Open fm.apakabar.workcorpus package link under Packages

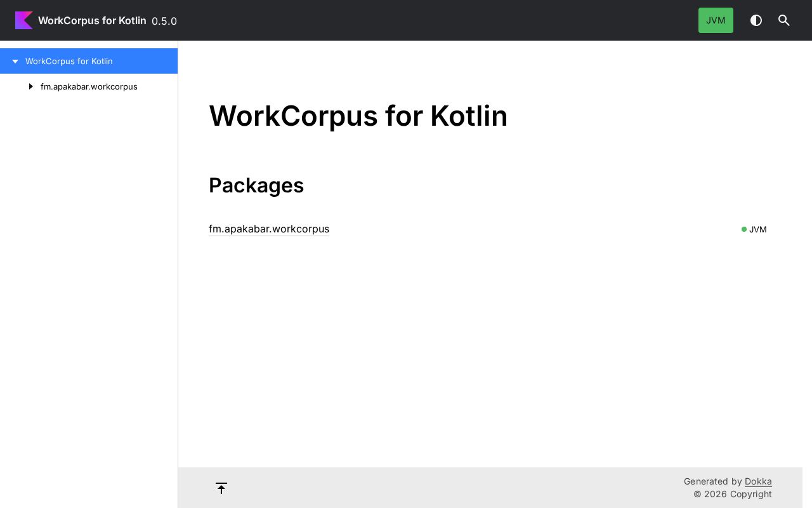(x=269, y=229)
